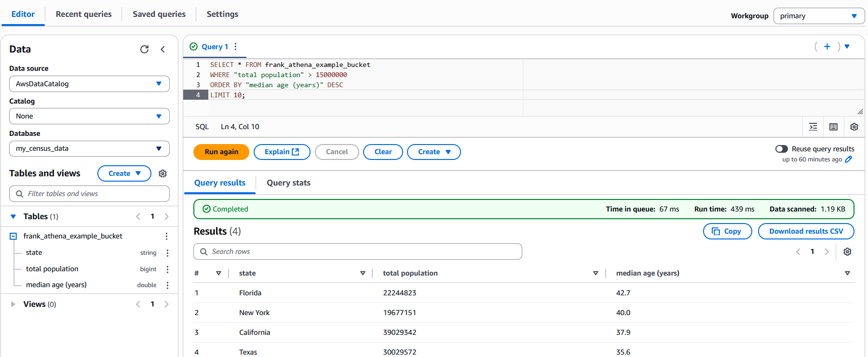The width and height of the screenshot is (868, 357).
Task: Open the Database dropdown
Action: point(89,148)
